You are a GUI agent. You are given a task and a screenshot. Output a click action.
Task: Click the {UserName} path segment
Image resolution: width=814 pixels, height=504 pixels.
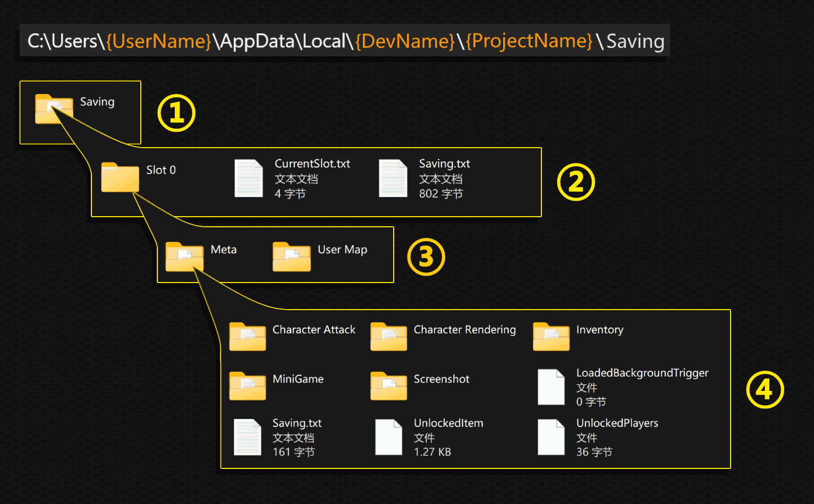(x=159, y=41)
